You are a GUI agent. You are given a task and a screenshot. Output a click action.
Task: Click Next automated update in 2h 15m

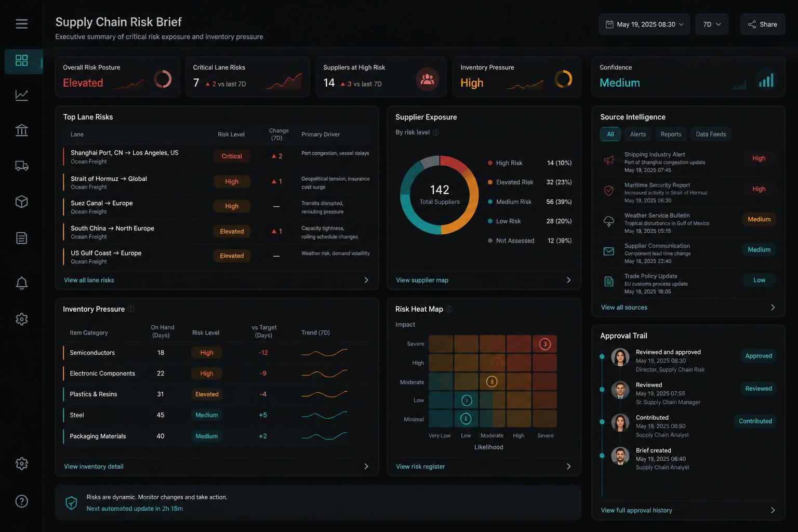[135, 509]
